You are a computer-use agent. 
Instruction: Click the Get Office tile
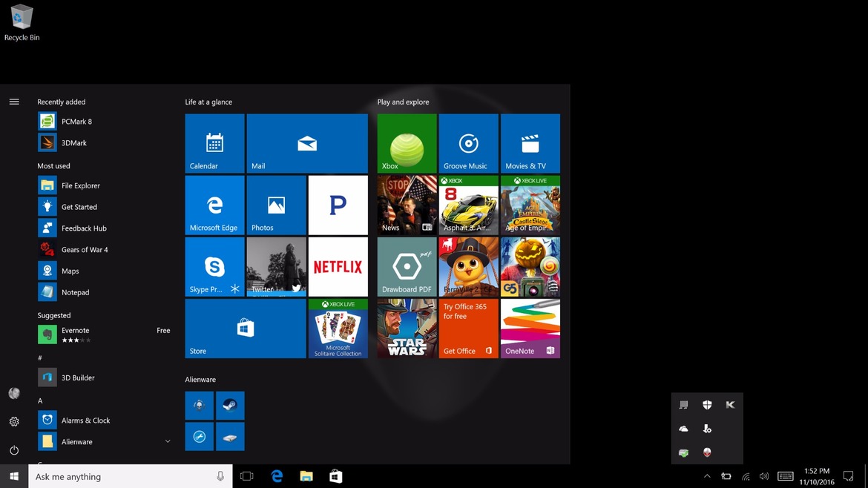(x=468, y=329)
